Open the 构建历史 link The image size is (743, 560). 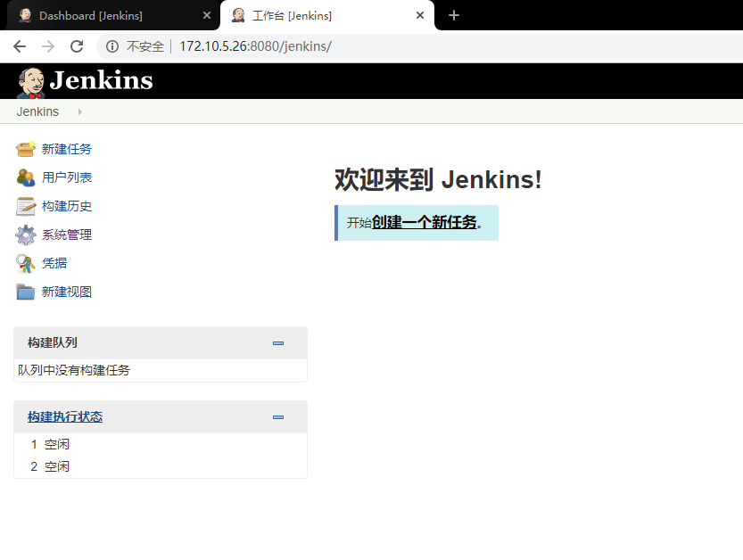click(x=67, y=207)
